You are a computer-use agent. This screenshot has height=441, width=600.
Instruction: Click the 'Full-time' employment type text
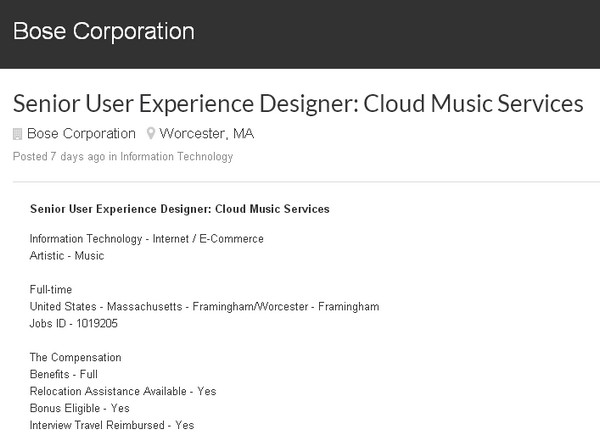coord(51,289)
